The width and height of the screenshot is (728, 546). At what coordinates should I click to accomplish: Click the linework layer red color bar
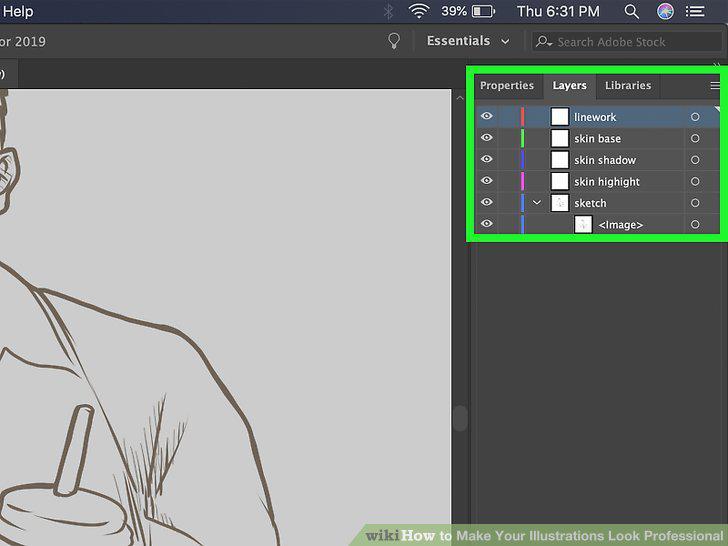522,117
